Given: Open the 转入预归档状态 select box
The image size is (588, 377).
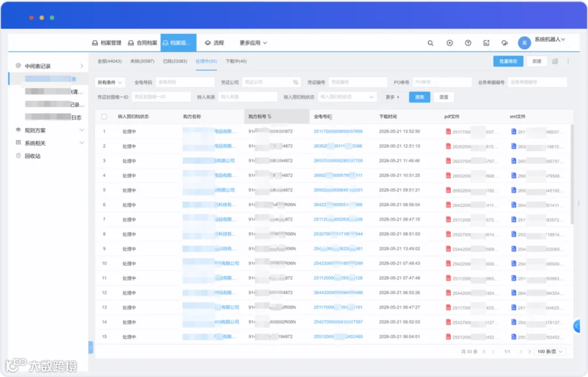Looking at the screenshot, I should (x=347, y=97).
